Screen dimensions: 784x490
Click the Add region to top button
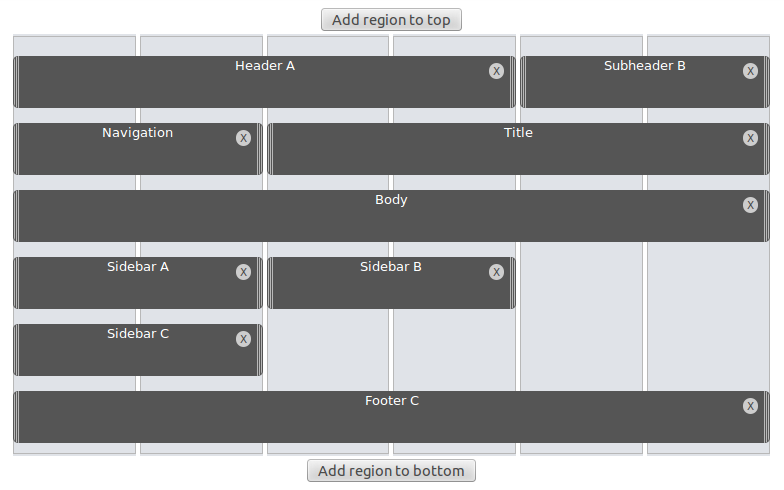pos(391,20)
